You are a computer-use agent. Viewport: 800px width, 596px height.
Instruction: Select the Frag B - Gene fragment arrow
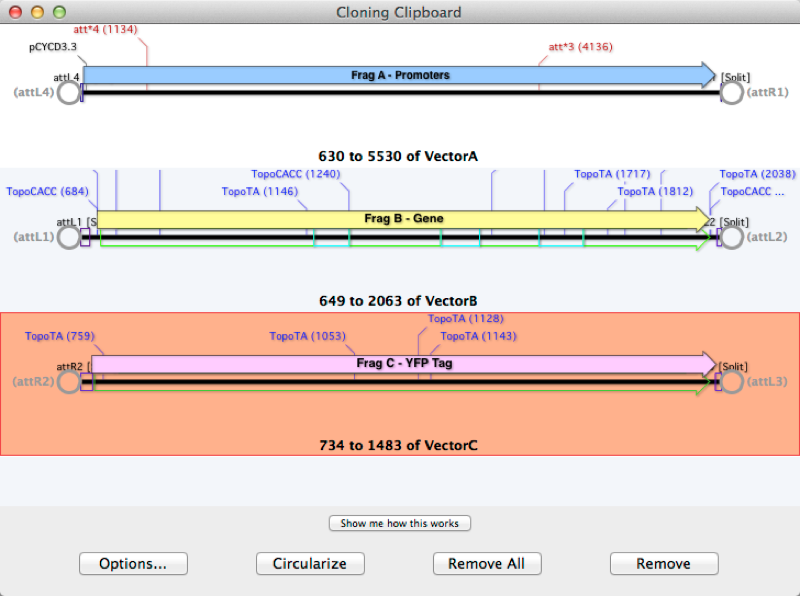click(400, 218)
